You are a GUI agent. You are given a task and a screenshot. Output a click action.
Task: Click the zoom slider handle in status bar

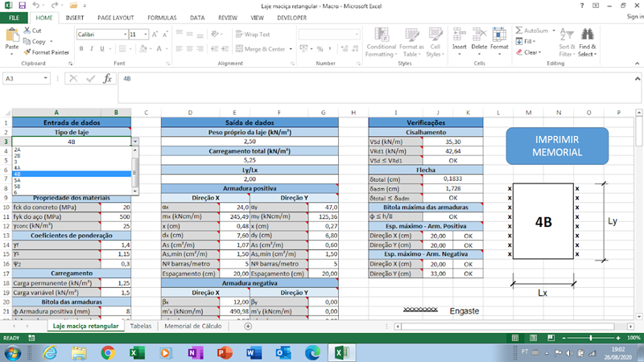[x=591, y=338]
